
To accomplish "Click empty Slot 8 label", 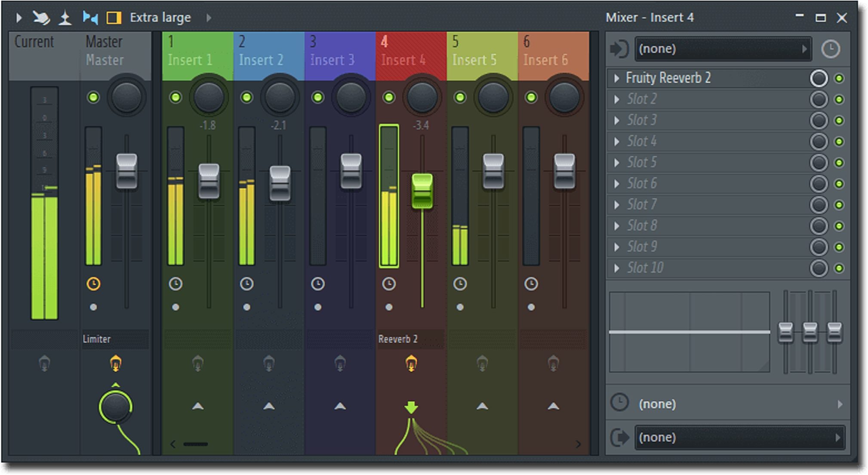I will 642,226.
